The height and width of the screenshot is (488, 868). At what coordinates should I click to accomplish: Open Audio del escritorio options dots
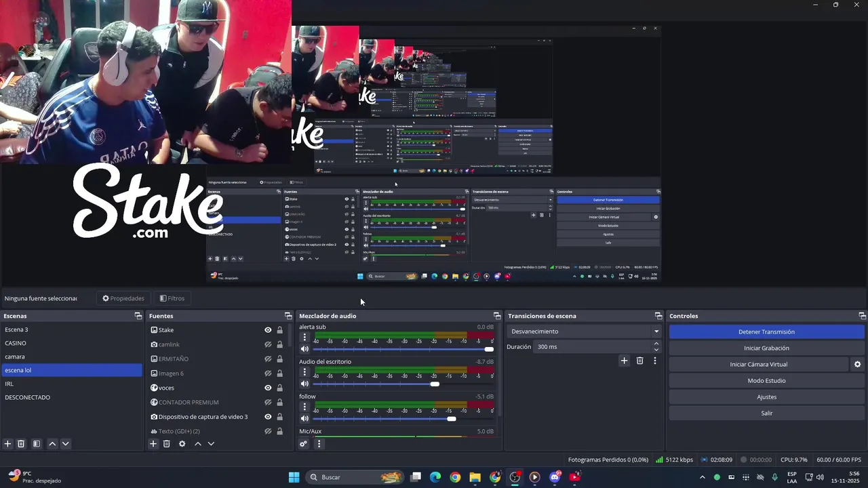point(304,372)
